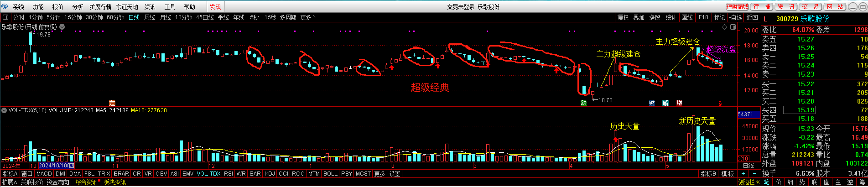Expand the VOL-TDX panel dropdown arrow

point(4,110)
